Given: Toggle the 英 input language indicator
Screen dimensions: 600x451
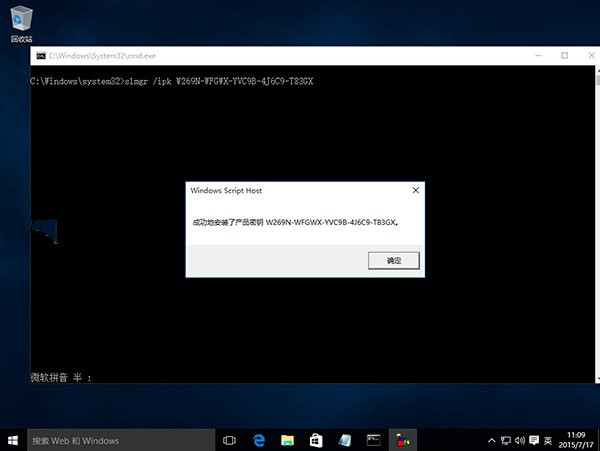Looking at the screenshot, I should (x=548, y=441).
